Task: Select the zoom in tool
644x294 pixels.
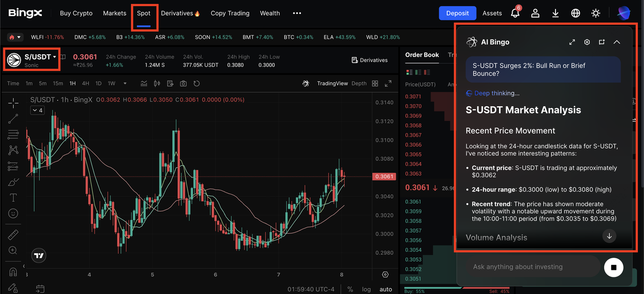Action: click(13, 251)
